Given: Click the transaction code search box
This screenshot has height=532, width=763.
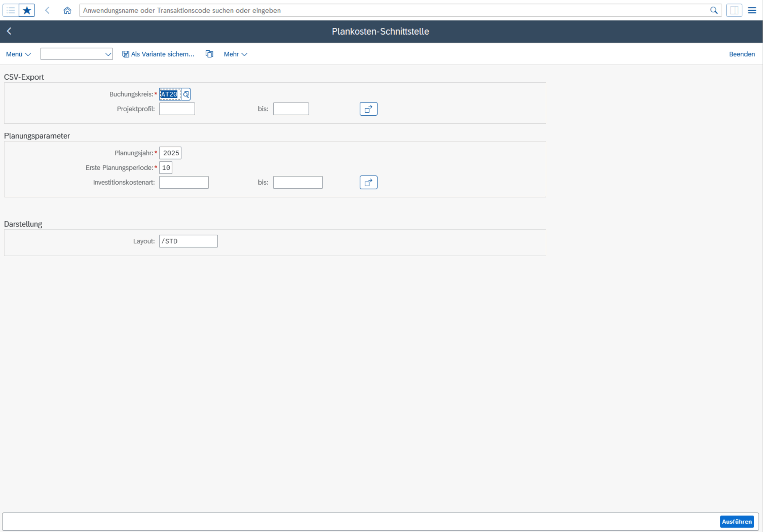Looking at the screenshot, I should [392, 10].
